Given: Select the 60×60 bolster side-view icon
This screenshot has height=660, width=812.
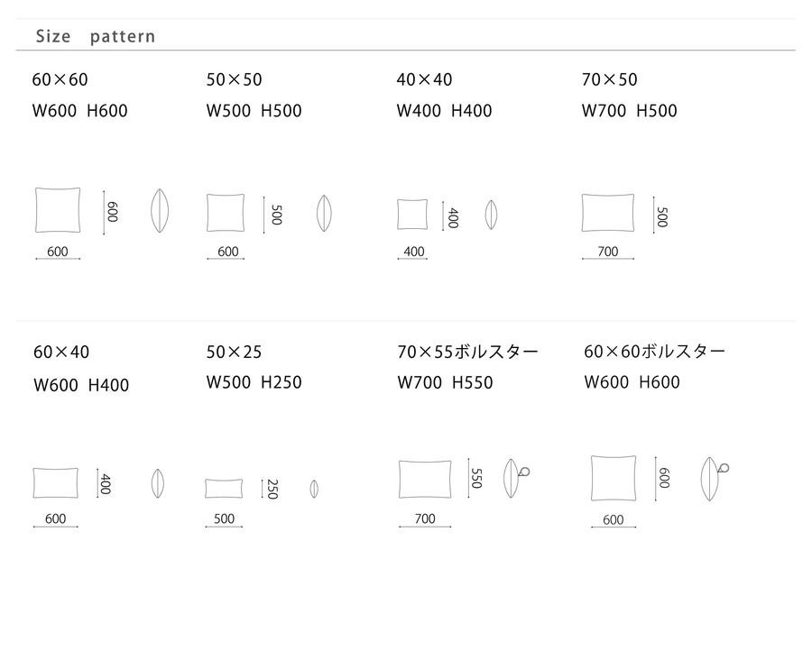Looking at the screenshot, I should click(x=715, y=479).
